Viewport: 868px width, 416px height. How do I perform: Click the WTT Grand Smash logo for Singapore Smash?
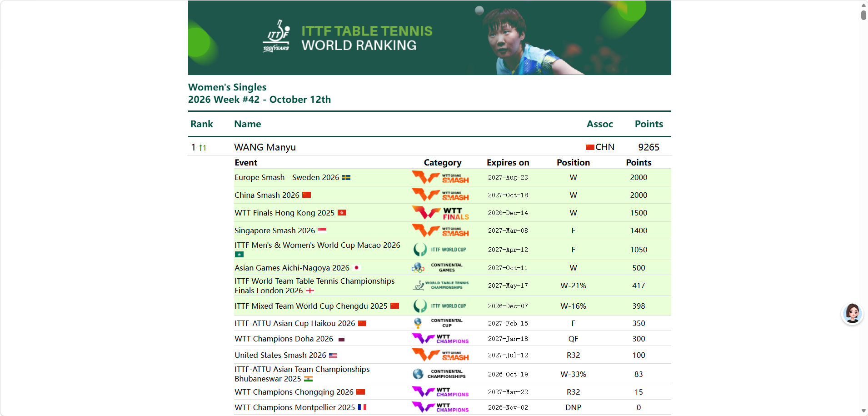click(x=440, y=231)
